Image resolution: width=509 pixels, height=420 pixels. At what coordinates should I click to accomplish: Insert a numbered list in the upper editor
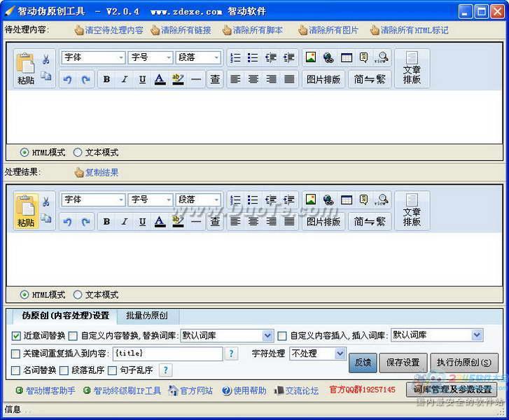(235, 58)
